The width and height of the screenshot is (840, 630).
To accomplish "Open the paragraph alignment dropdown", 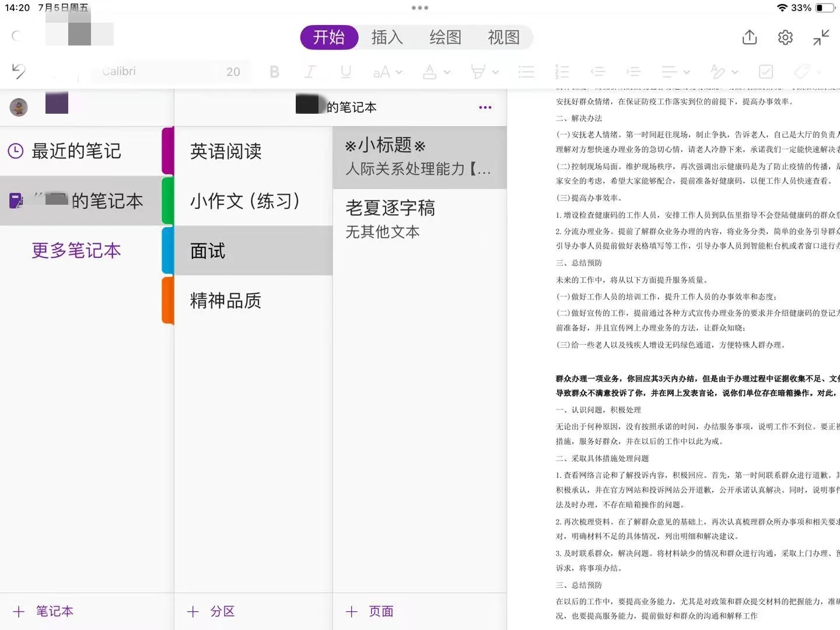I will (x=674, y=71).
